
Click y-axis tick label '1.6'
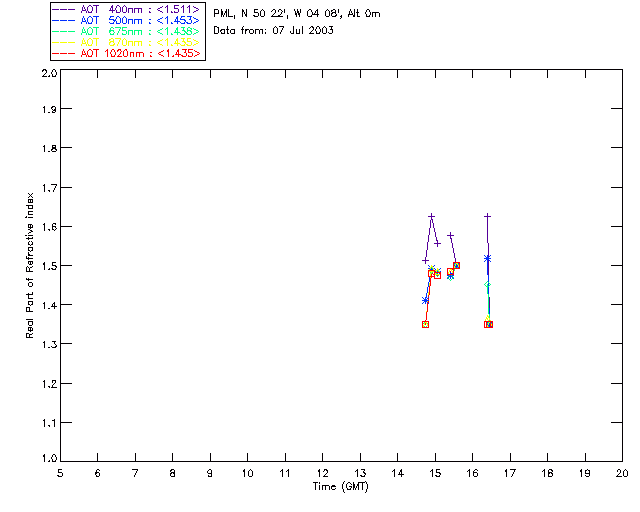[49, 227]
